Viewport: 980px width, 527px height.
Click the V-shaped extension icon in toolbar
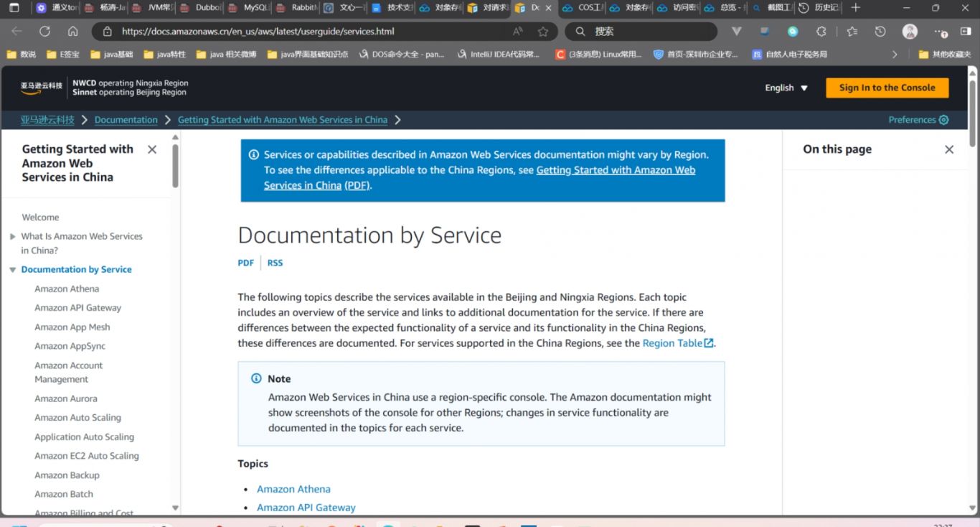(736, 32)
